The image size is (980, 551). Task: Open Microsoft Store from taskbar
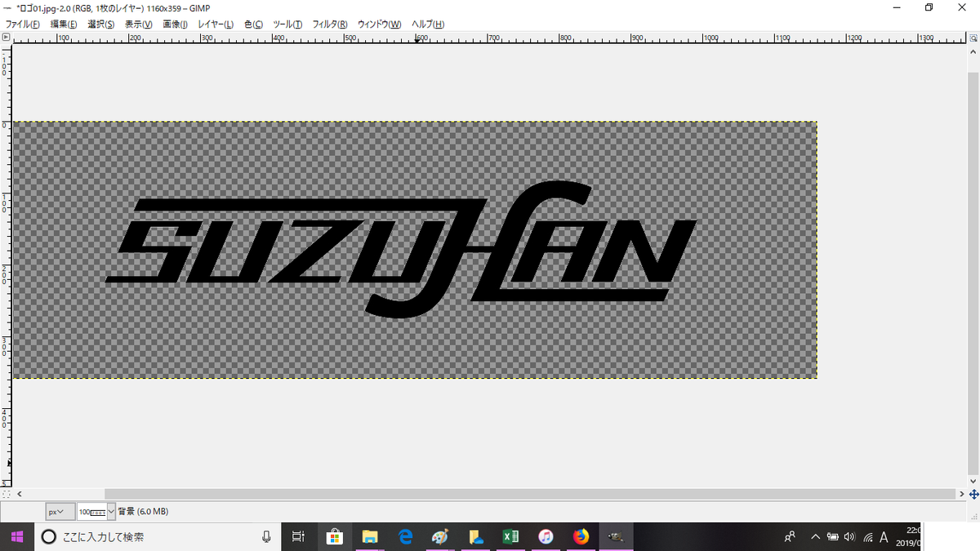pos(334,536)
